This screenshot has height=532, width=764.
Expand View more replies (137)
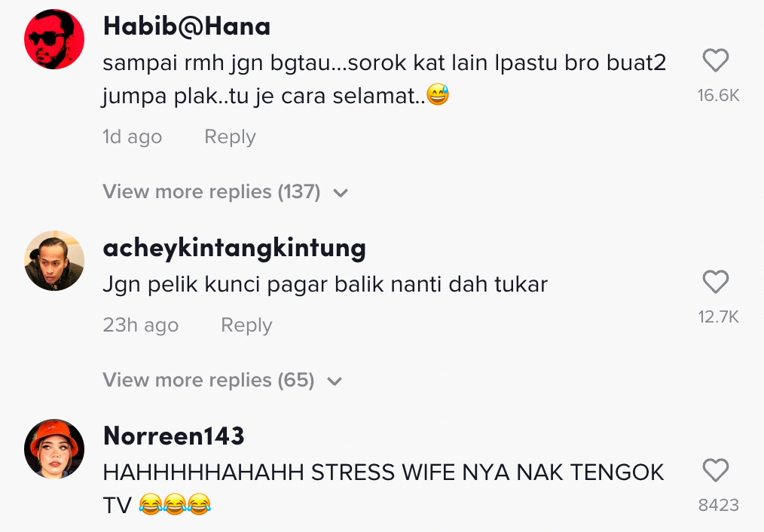point(225,191)
